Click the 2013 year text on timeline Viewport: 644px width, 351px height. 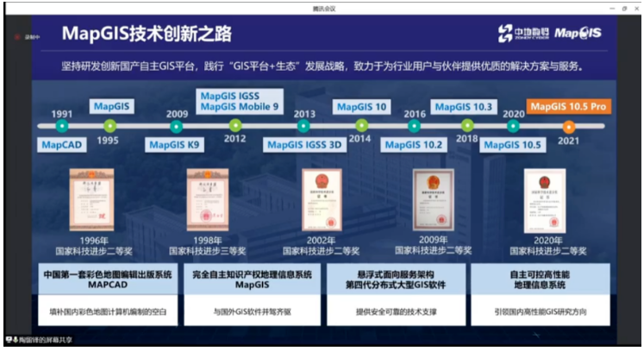point(304,114)
